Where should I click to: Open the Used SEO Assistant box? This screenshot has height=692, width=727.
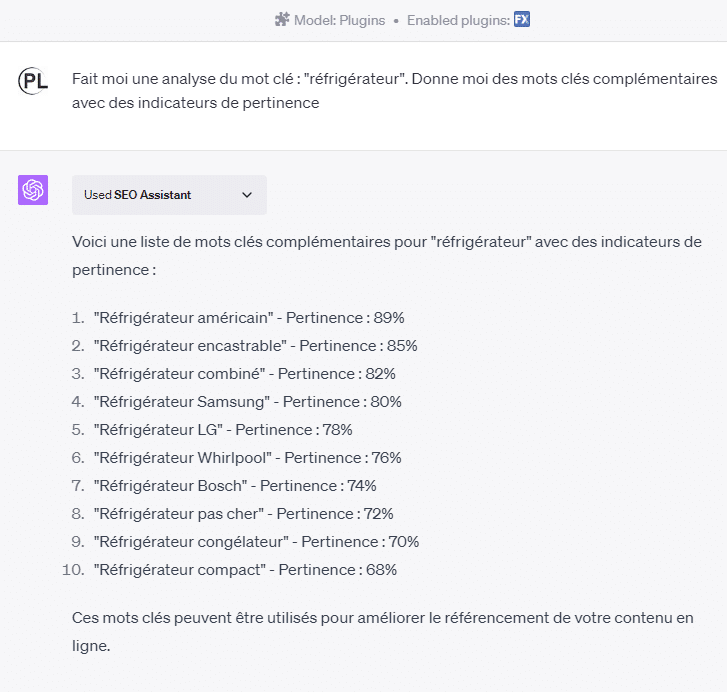point(169,195)
